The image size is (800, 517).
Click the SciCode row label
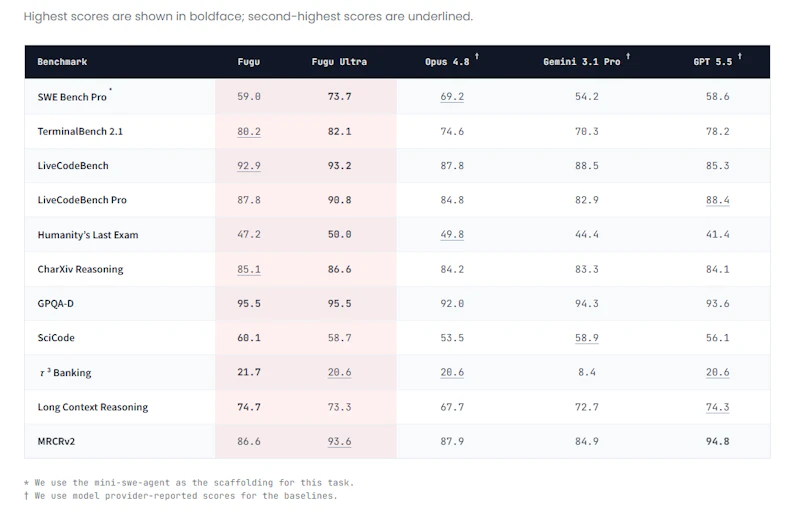[x=56, y=338]
